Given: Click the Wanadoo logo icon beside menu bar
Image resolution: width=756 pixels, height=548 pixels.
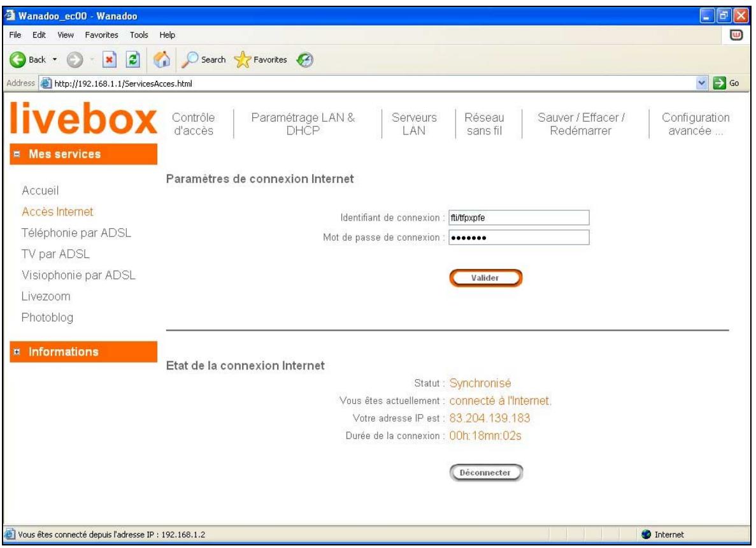Looking at the screenshot, I should [736, 35].
